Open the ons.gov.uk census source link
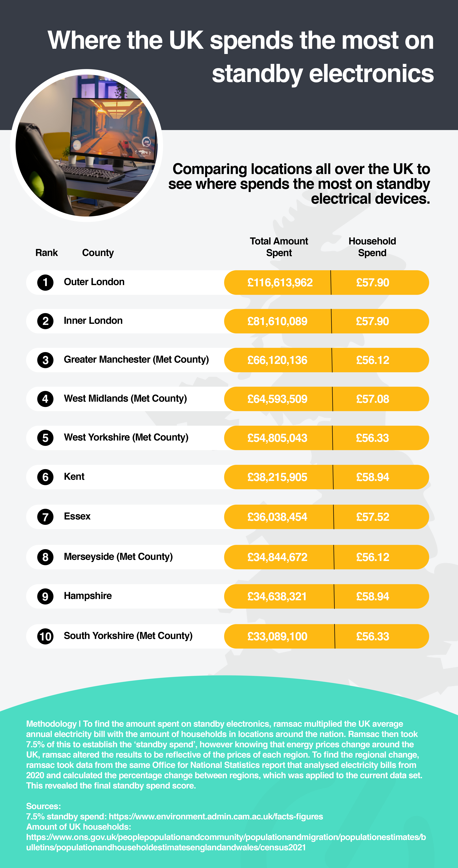The height and width of the screenshot is (868, 458). (226, 842)
